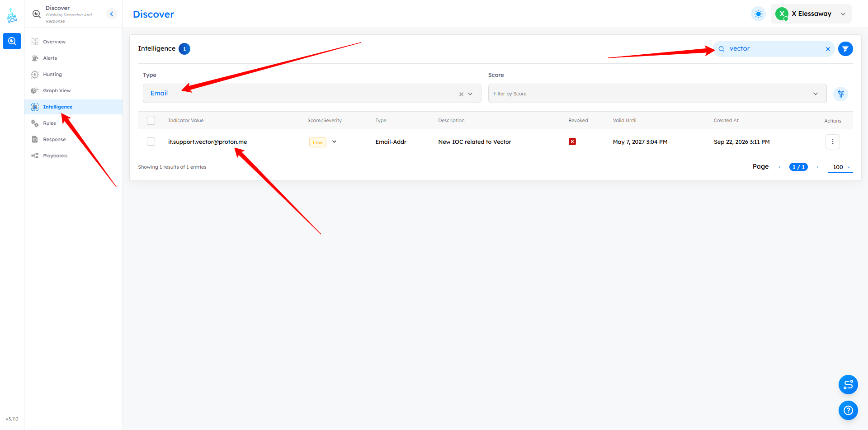Reset filters with the clear-filter icon
868x430 pixels.
click(x=840, y=94)
